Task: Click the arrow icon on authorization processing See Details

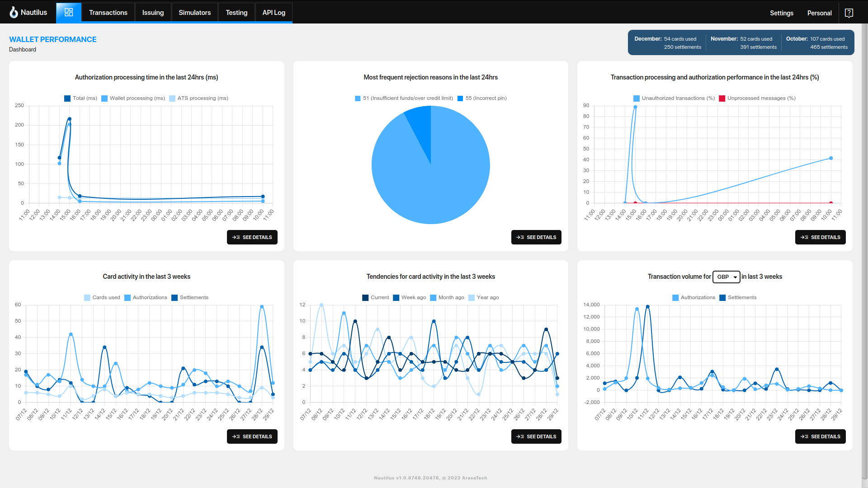Action: pyautogui.click(x=236, y=237)
